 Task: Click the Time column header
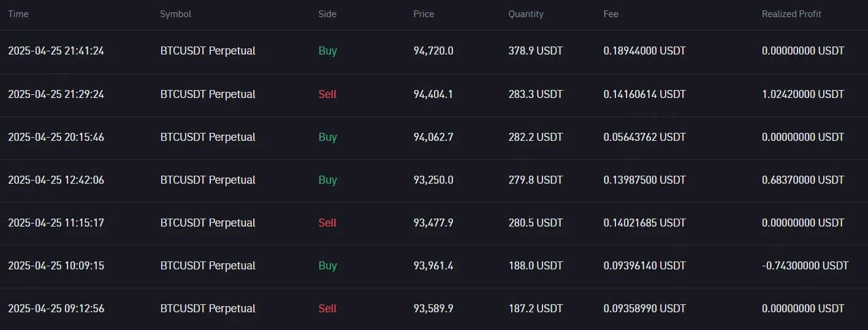coord(18,14)
